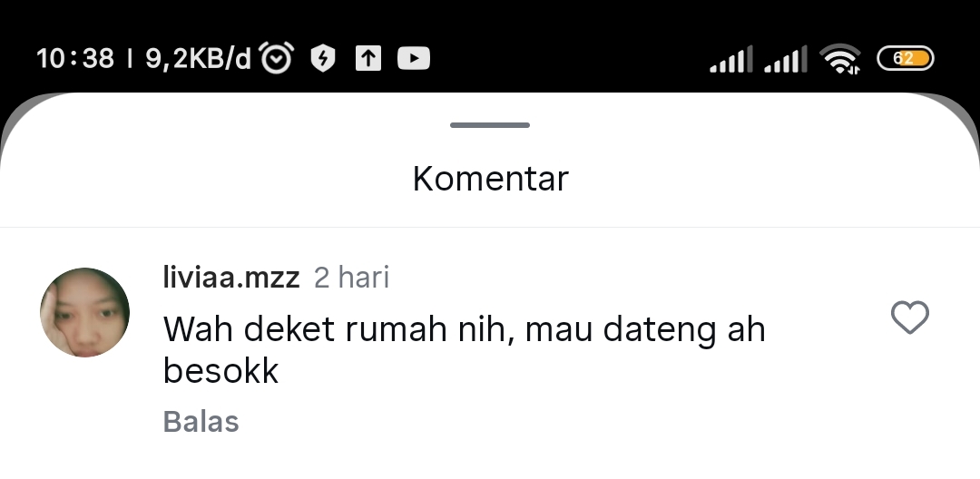Click Balas to reply to comment

(x=201, y=422)
